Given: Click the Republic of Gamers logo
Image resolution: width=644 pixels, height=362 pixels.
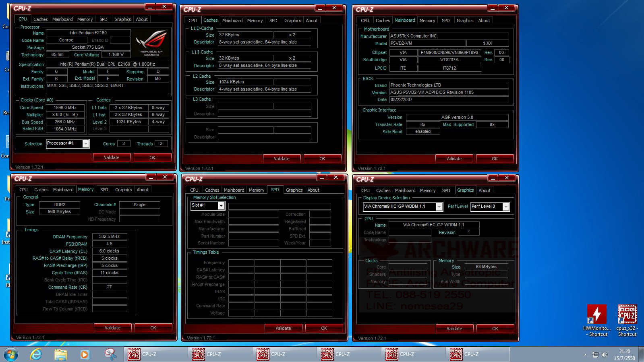Looking at the screenshot, I should pos(151,43).
